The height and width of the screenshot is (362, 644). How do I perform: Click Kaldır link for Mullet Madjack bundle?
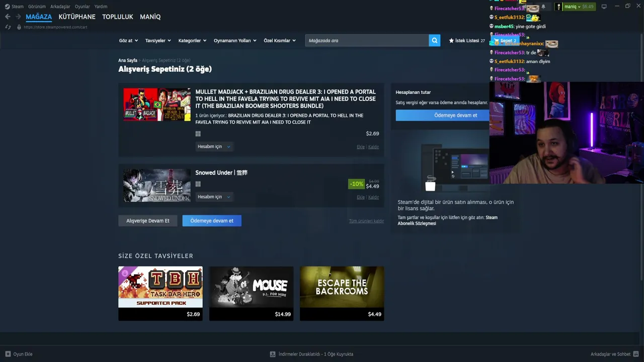point(374,147)
